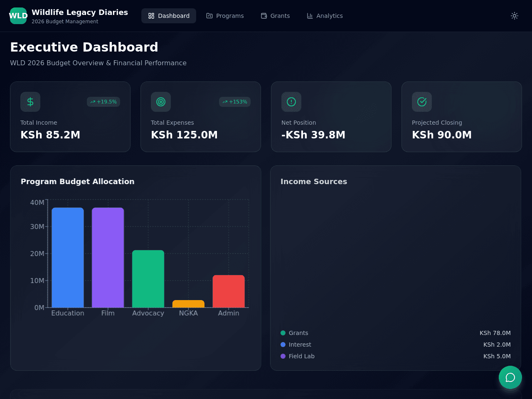The width and height of the screenshot is (532, 399).
Task: Click the WLD logo badge
Action: point(18,16)
